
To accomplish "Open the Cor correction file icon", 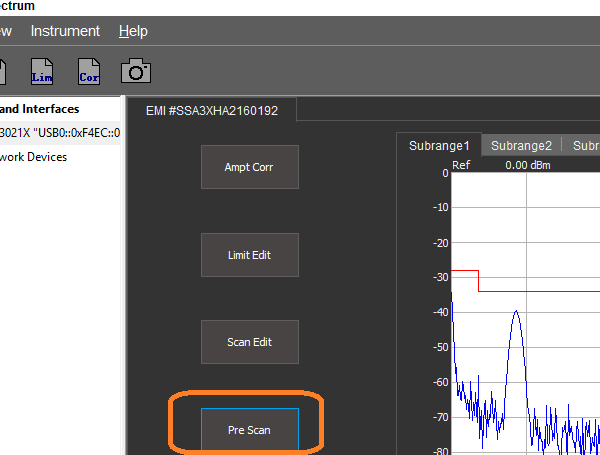I will pos(89,72).
